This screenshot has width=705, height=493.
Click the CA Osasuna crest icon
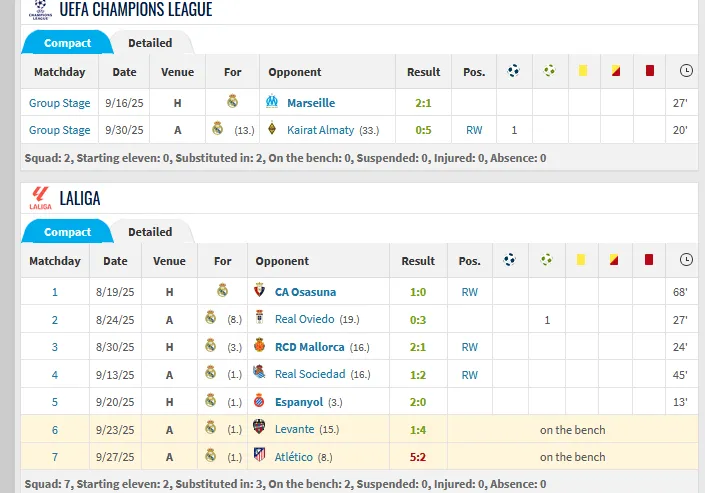259,291
